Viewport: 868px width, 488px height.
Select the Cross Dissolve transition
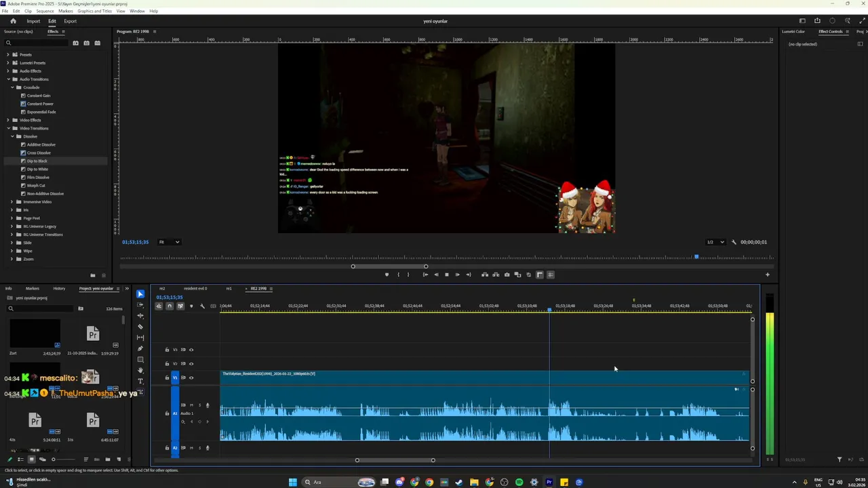pos(39,152)
